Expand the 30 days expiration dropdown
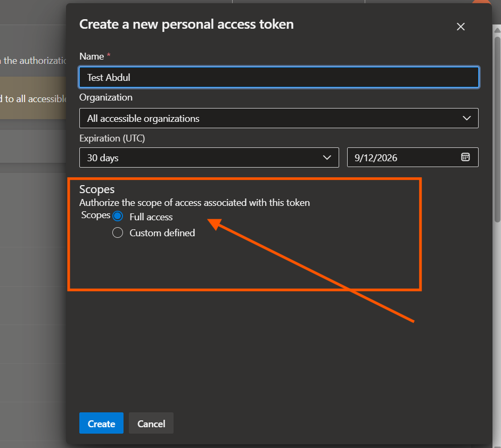 (209, 157)
